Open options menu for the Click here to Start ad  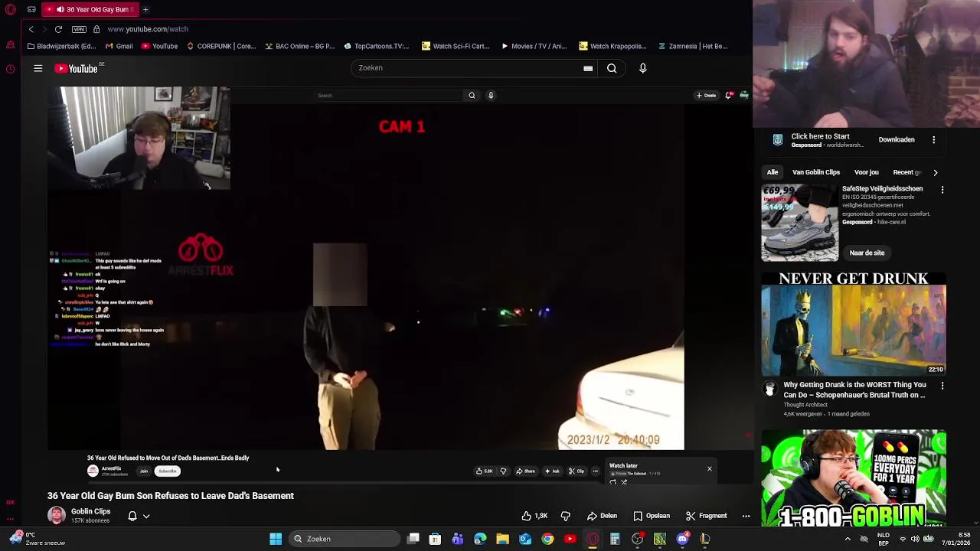[933, 140]
